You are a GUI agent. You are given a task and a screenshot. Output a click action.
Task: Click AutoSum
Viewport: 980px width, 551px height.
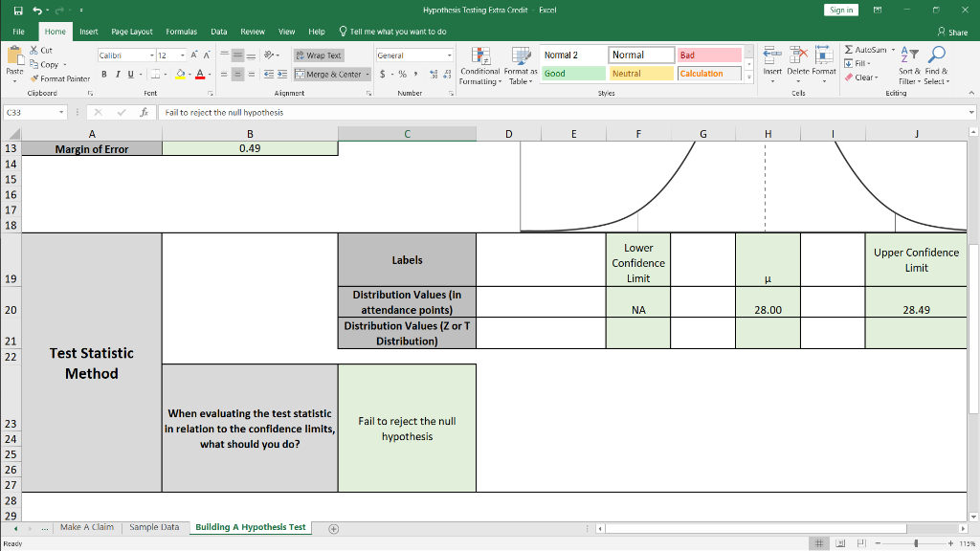coord(865,50)
